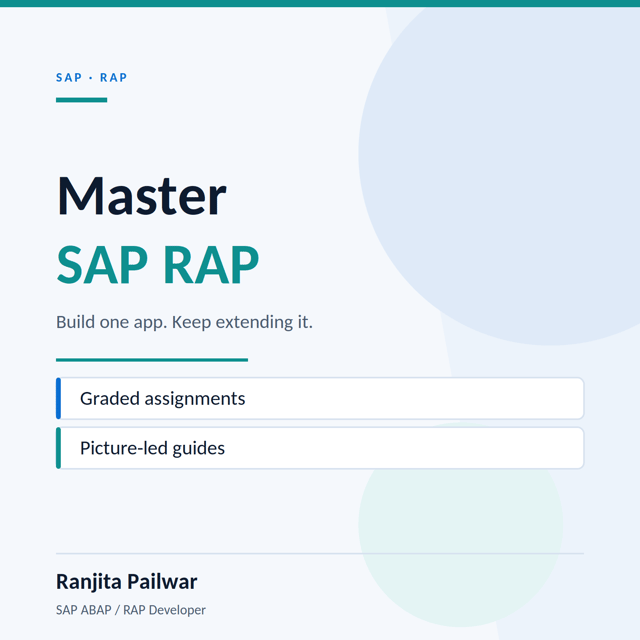
Task: Click the 'SAP RAP' teal heading
Action: point(158,265)
